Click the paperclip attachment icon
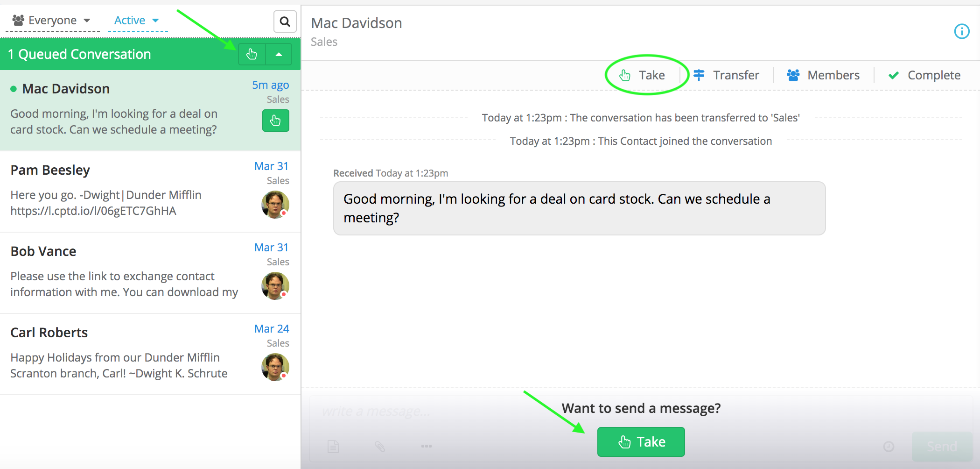The height and width of the screenshot is (469, 980). click(x=380, y=447)
